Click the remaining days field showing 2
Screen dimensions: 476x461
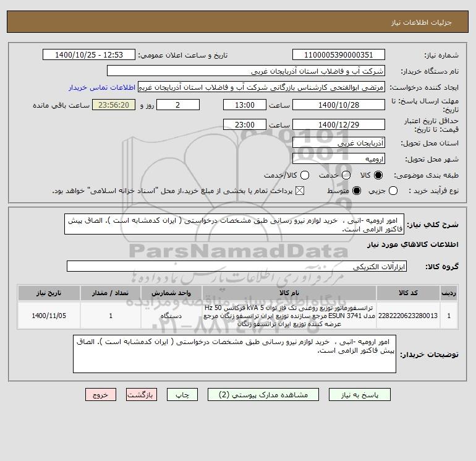[178, 105]
